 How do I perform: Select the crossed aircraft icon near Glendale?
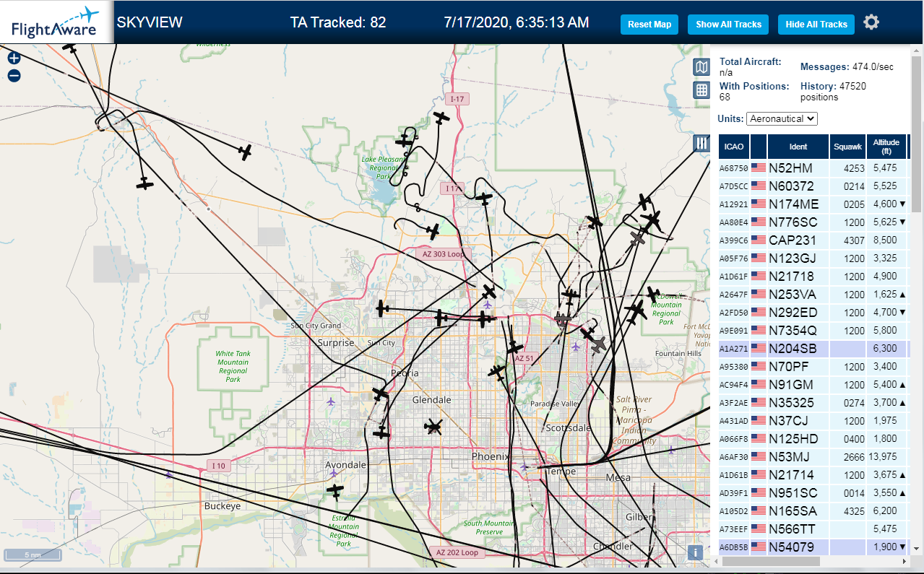pyautogui.click(x=433, y=427)
